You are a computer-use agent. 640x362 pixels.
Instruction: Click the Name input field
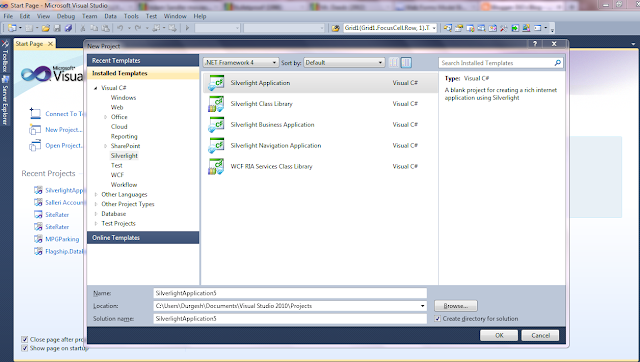[x=290, y=293]
